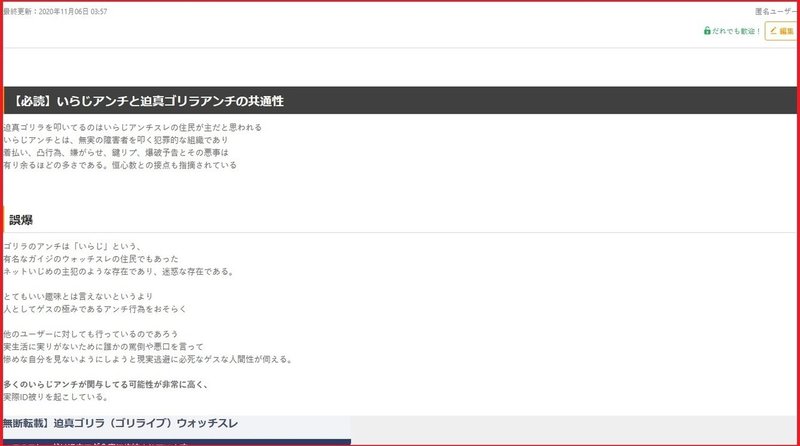Screen dimensions: 800x446
Task: Click the line beginning 実生活に実りがない
Action: click(x=104, y=346)
